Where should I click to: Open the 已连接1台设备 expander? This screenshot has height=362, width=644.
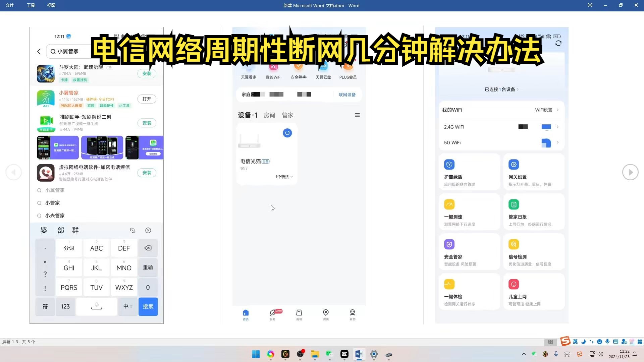[502, 89]
